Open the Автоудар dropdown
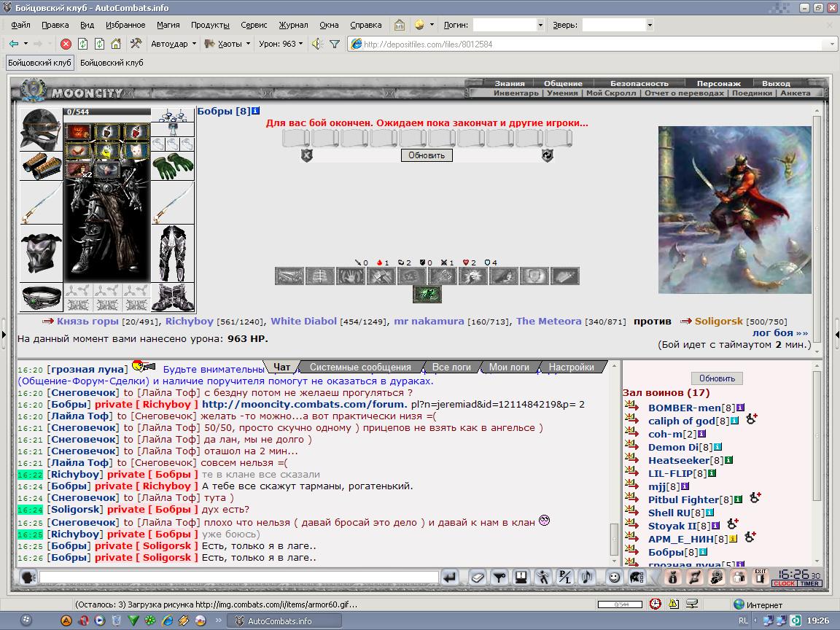Image resolution: width=840 pixels, height=630 pixels. tap(174, 44)
